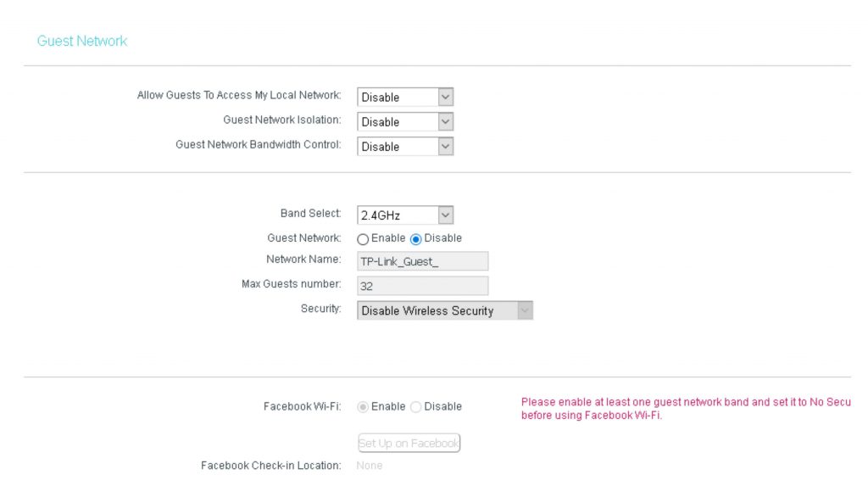The image size is (868, 486).
Task: Click the Max Guests number field
Action: click(x=423, y=286)
